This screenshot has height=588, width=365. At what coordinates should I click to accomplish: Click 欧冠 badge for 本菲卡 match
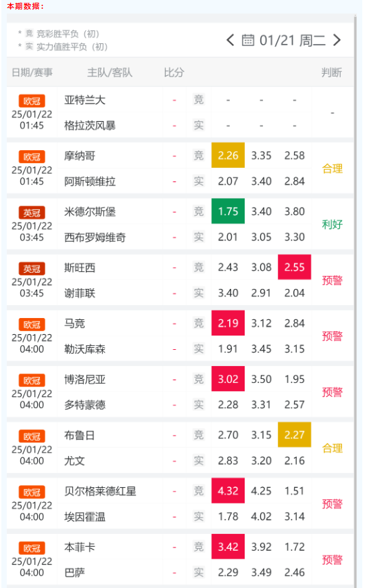point(32,548)
